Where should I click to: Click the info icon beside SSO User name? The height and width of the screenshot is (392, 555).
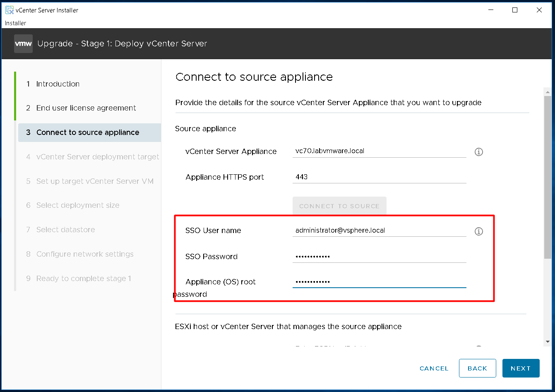[479, 231]
